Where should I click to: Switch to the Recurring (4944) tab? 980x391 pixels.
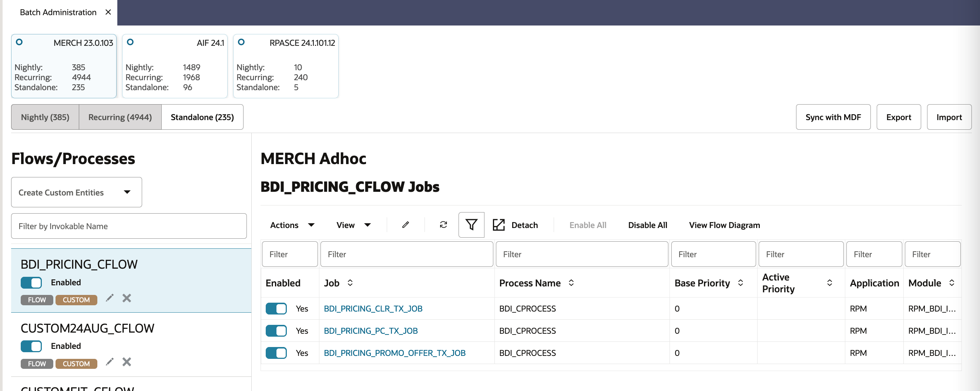[x=120, y=117]
